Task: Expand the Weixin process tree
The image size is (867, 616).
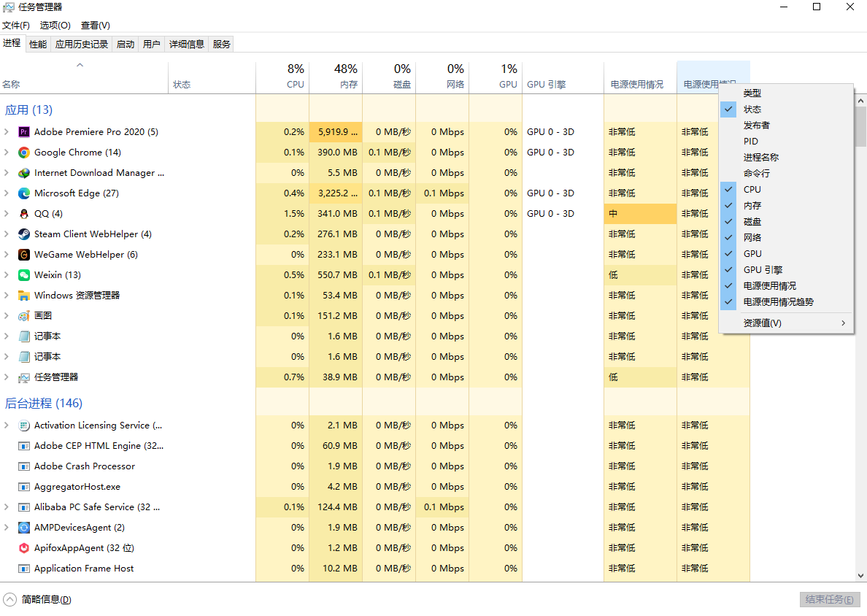Action: (7, 275)
